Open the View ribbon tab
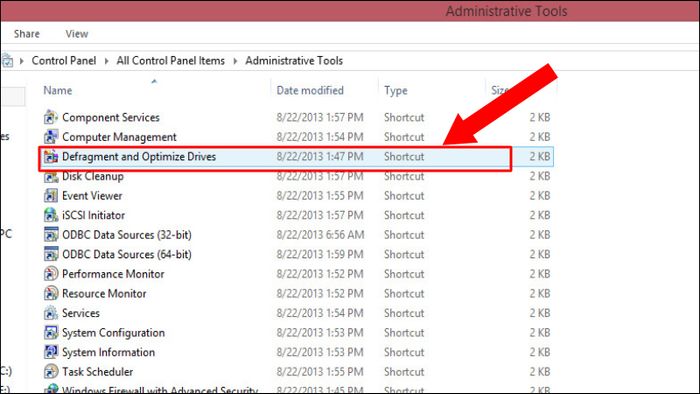The width and height of the screenshot is (700, 394). pos(77,34)
